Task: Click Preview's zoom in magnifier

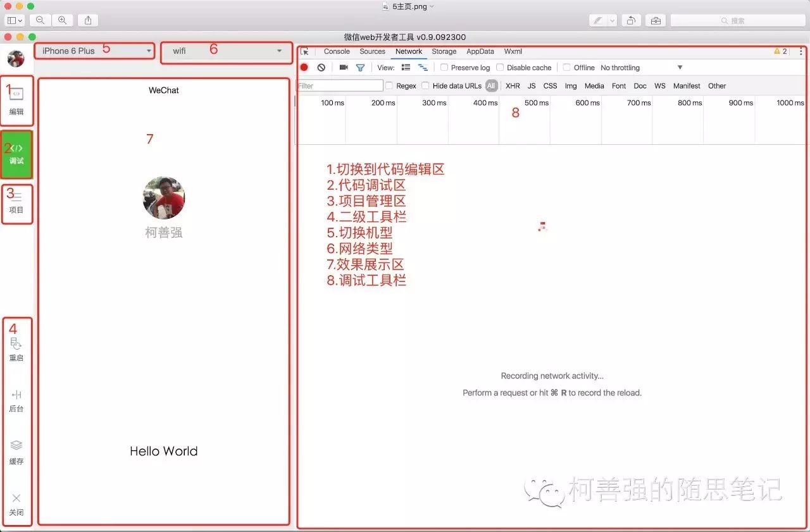Action: pos(62,20)
